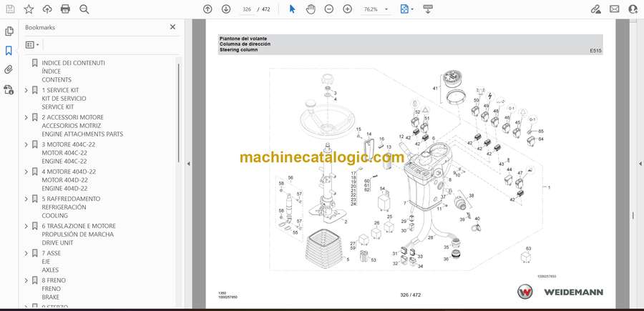
Task: Go to previous page arrow
Action: pyautogui.click(x=208, y=9)
